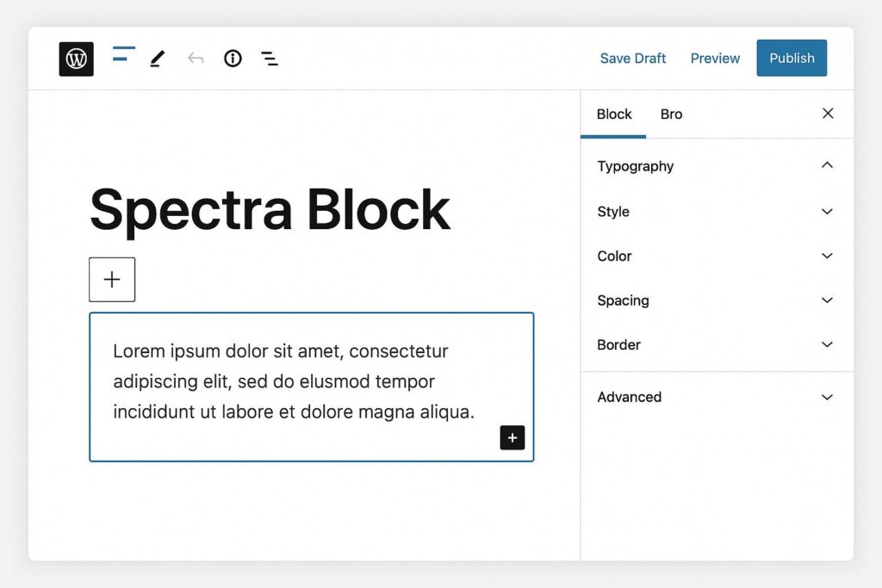Viewport: 882px width, 588px height.
Task: Click the WordPress logo
Action: [76, 59]
